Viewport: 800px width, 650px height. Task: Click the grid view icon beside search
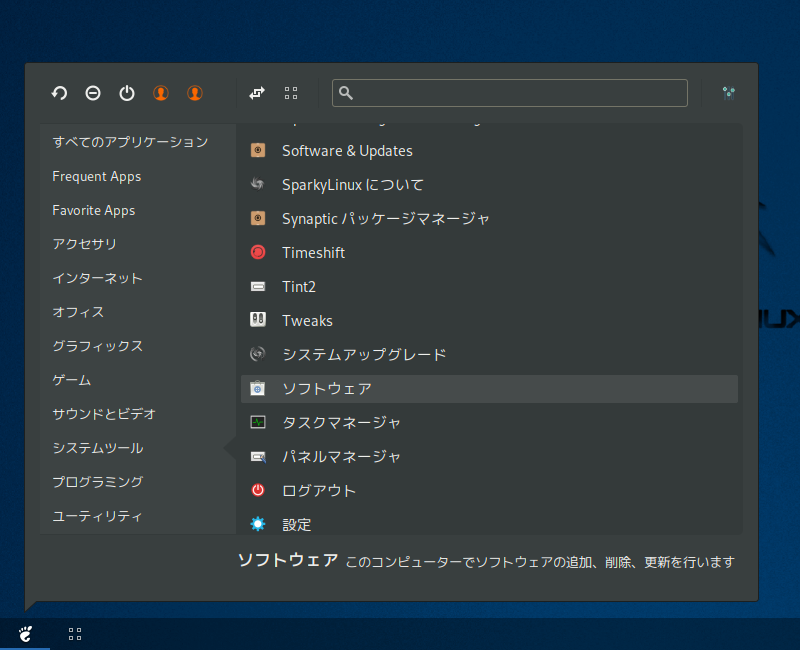291,93
